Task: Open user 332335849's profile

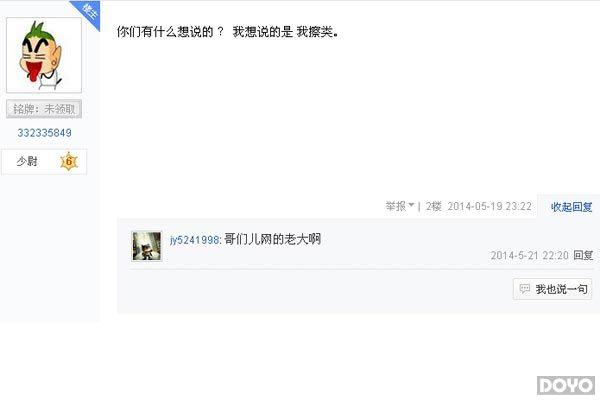Action: point(44,133)
